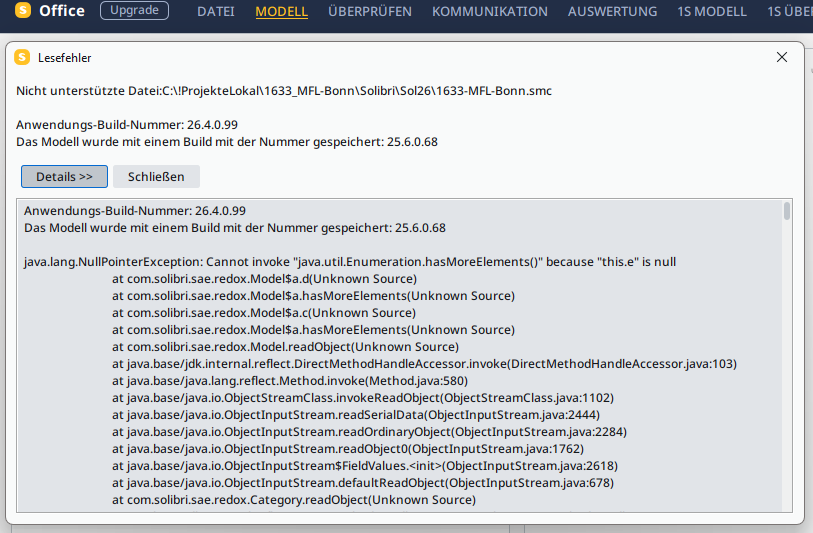Click the DirectMethodHandleAccessor.invoke stack line
This screenshot has width=813, height=533.
pyautogui.click(x=424, y=364)
